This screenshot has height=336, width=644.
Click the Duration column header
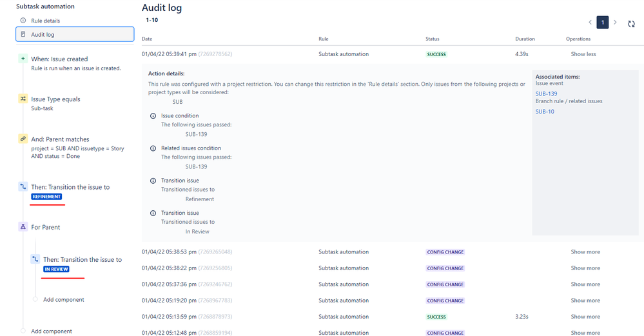[x=525, y=39]
